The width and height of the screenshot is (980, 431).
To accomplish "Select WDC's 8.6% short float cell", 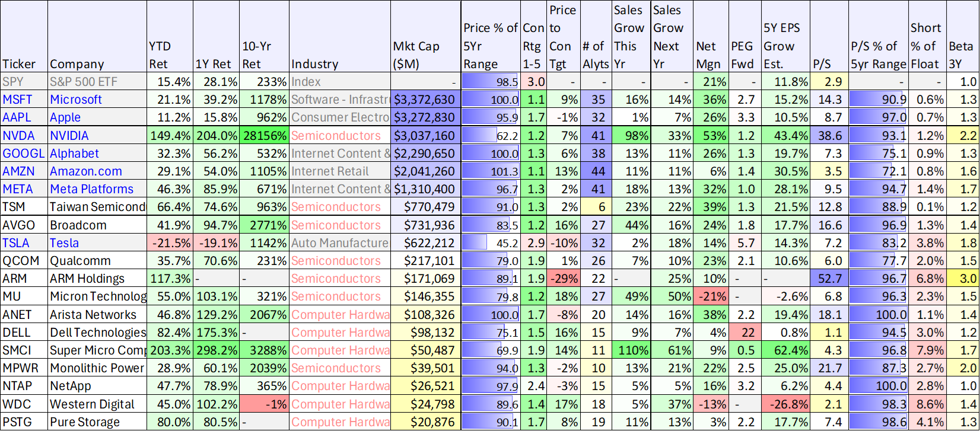I will point(926,404).
